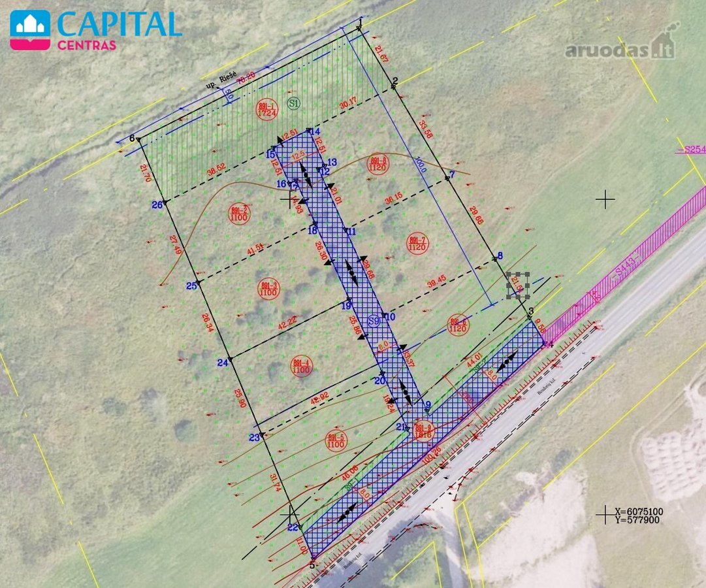
Task: Click the 42.22 dimension label
Action: (287, 322)
